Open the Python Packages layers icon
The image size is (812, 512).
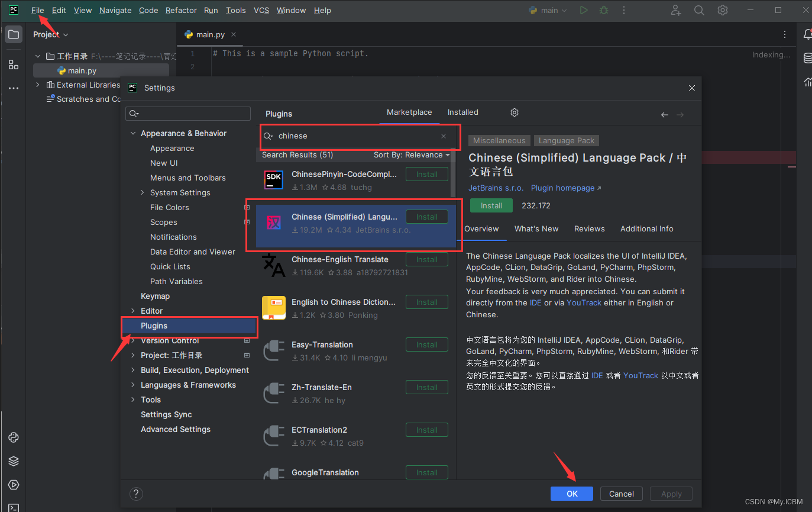point(14,461)
